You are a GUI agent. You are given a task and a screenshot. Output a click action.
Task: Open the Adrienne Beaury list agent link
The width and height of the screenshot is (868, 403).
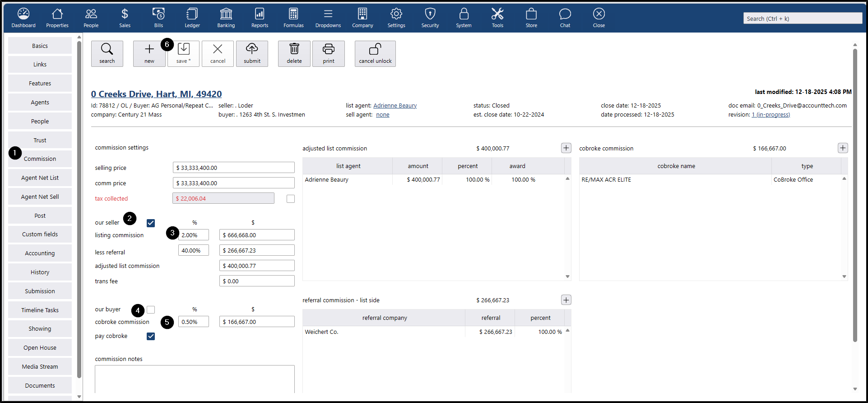(x=395, y=106)
